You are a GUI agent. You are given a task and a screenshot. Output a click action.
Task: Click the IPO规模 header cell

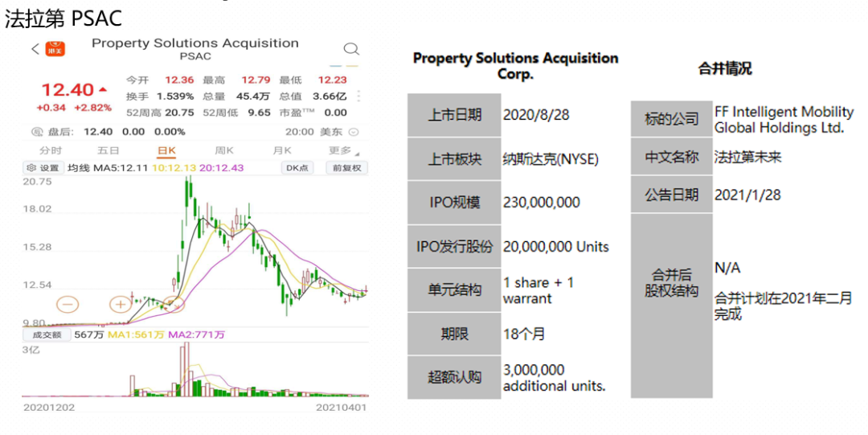point(454,203)
